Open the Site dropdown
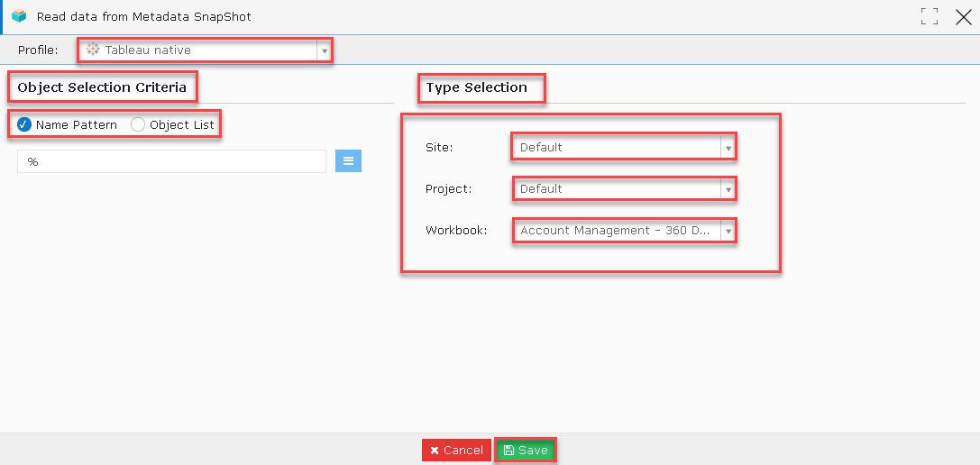Screen dimensions: 980x465 point(624,148)
